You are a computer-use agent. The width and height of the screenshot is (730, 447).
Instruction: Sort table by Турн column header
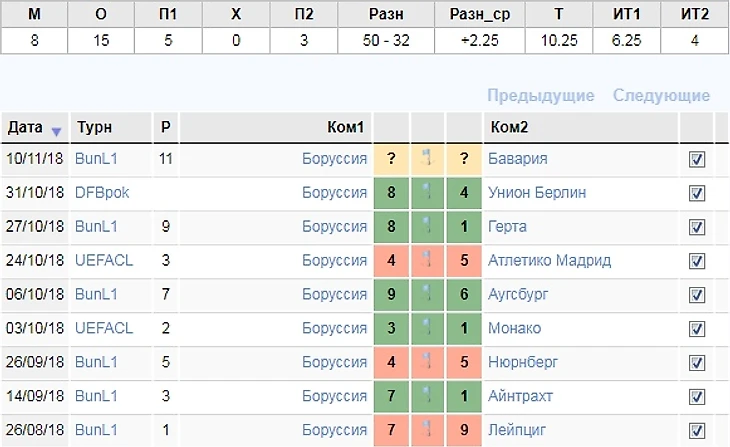(x=93, y=128)
